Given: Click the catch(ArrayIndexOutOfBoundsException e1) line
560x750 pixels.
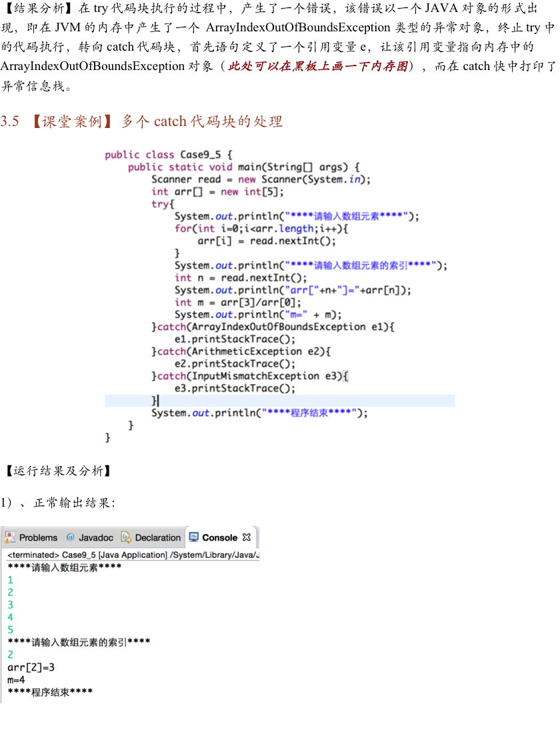Looking at the screenshot, I should [x=273, y=327].
